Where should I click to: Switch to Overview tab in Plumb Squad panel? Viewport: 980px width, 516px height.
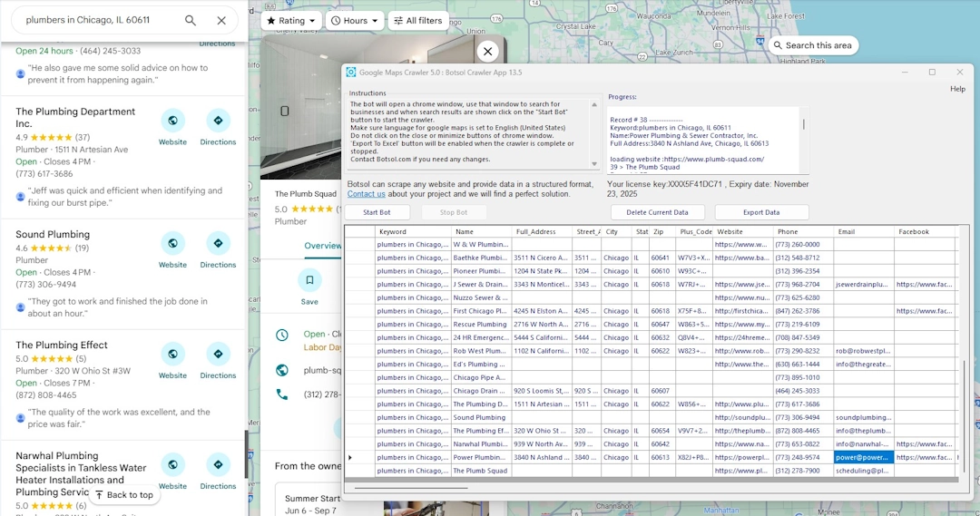pyautogui.click(x=322, y=246)
